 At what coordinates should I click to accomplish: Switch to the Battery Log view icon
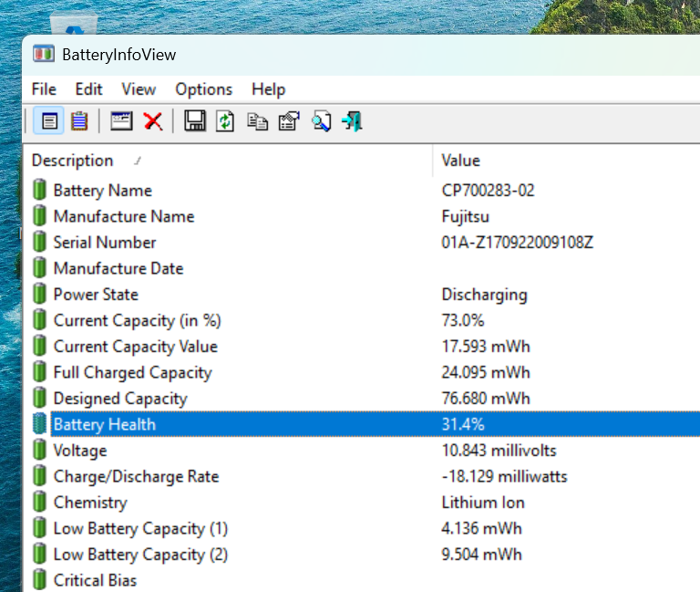[x=79, y=121]
